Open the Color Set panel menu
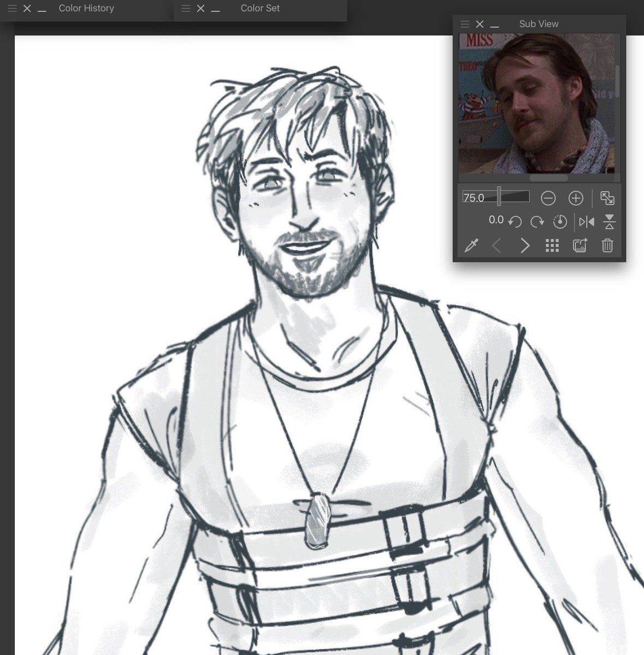Image resolution: width=644 pixels, height=655 pixels. pos(186,9)
